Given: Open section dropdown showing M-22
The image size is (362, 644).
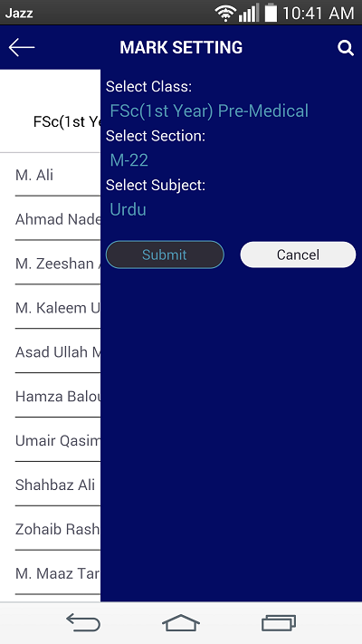Looking at the screenshot, I should (129, 160).
